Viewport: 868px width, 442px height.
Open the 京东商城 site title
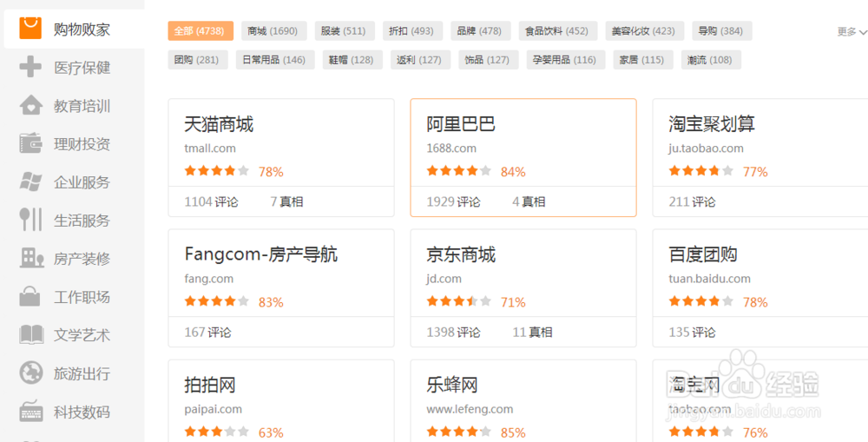point(461,254)
